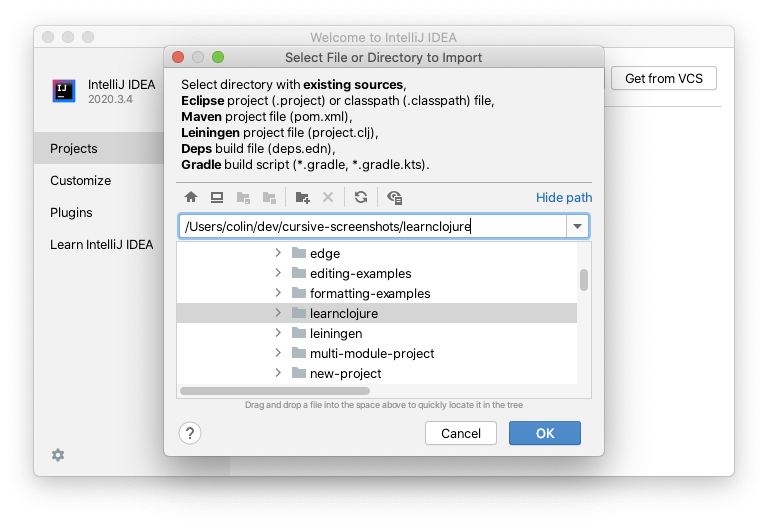Open the help question mark button
The height and width of the screenshot is (530, 768).
pyautogui.click(x=190, y=433)
